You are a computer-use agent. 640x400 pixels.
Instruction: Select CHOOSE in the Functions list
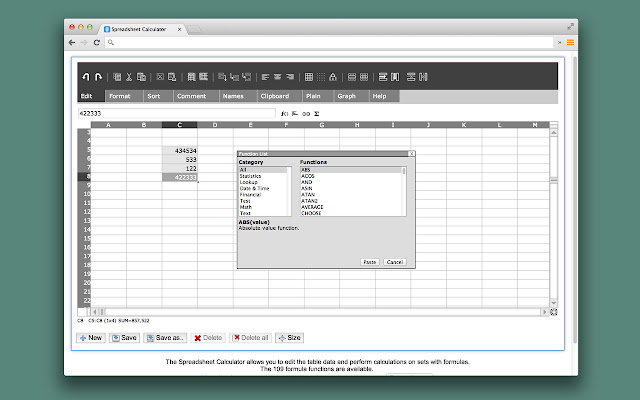point(351,213)
